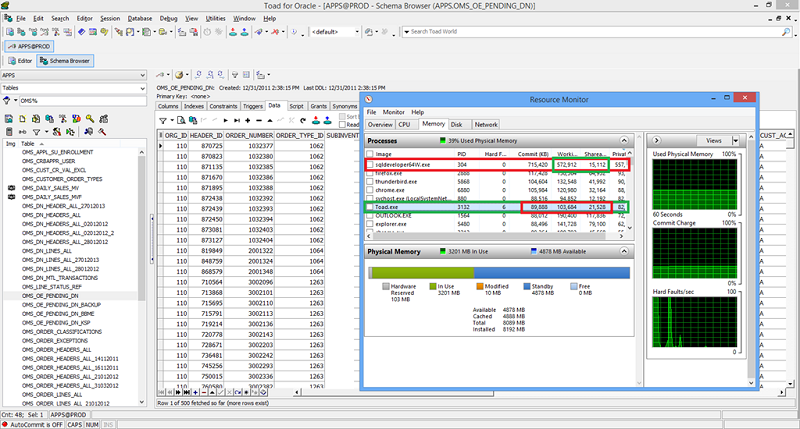
Task: Open the Schema Browser window button
Action: (66, 61)
